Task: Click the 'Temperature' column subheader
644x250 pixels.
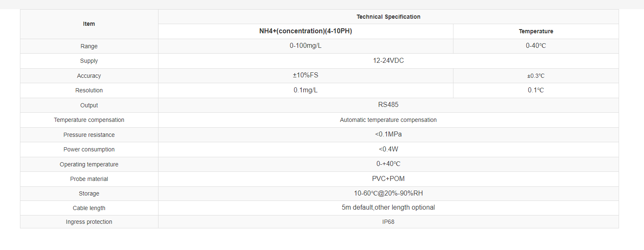Action: pos(536,32)
